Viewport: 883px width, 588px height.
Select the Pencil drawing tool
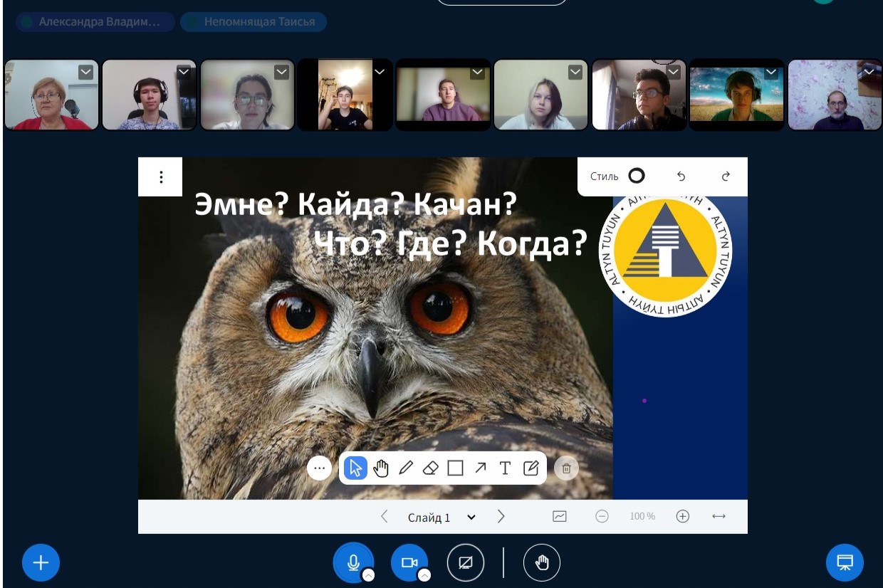click(406, 468)
